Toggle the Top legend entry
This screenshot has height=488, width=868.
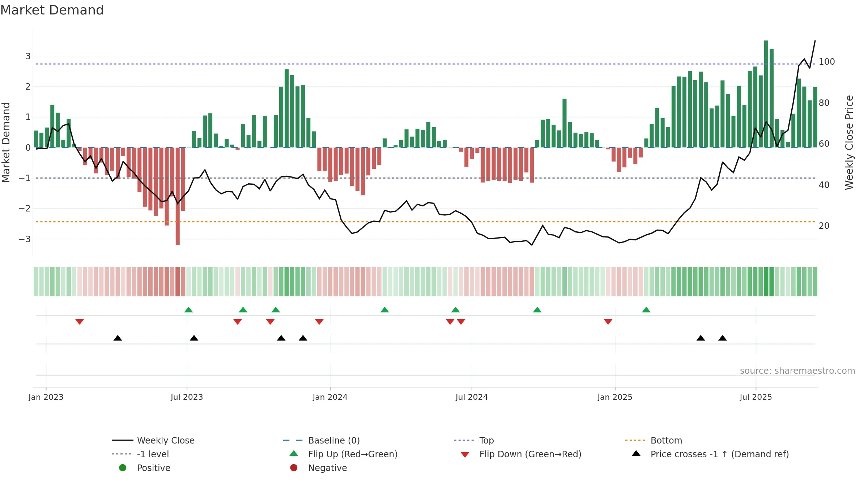point(474,440)
